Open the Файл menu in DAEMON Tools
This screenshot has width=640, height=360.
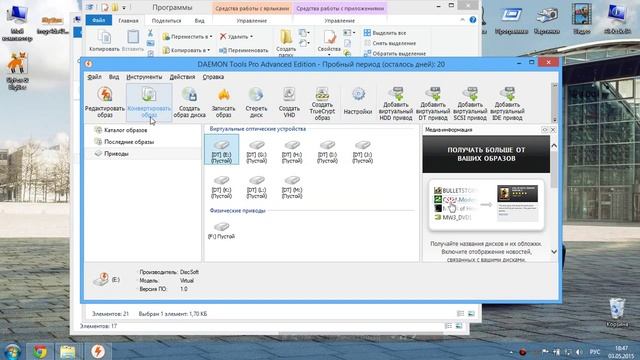pyautogui.click(x=94, y=77)
